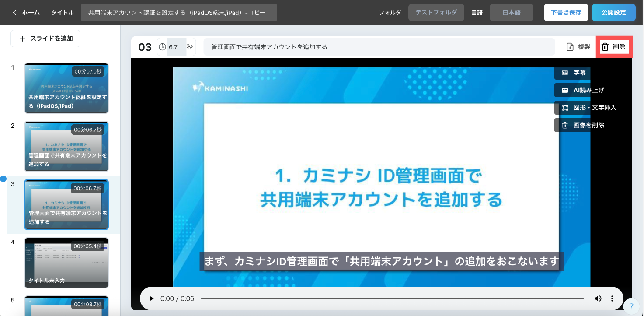The width and height of the screenshot is (644, 316).
Task: Click the audio progress bar
Action: click(x=392, y=298)
